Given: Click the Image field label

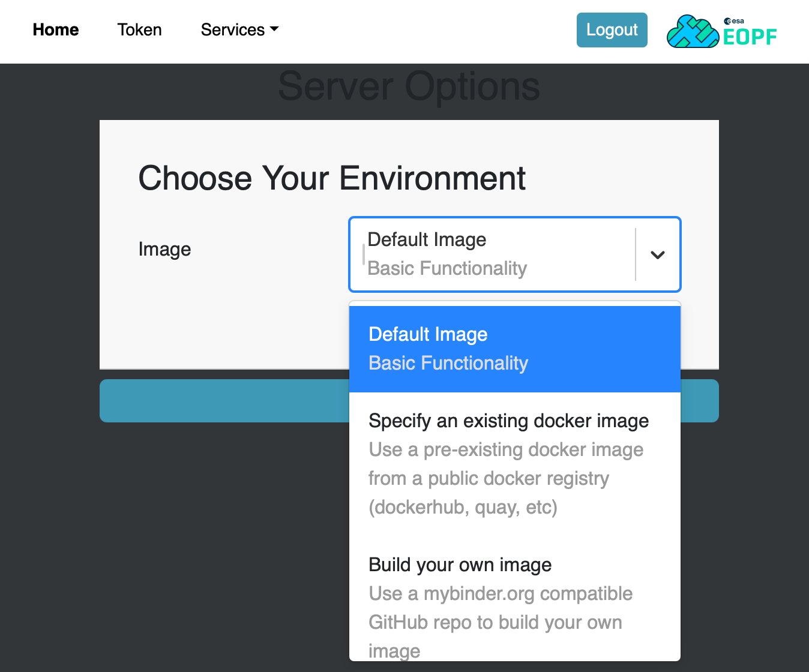Looking at the screenshot, I should pyautogui.click(x=164, y=248).
